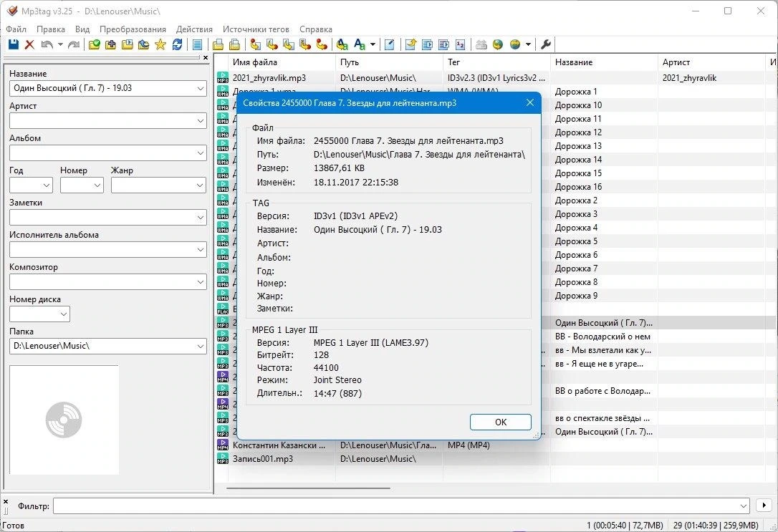The image size is (778, 532).
Task: Open the Действия menu
Action: point(194,29)
